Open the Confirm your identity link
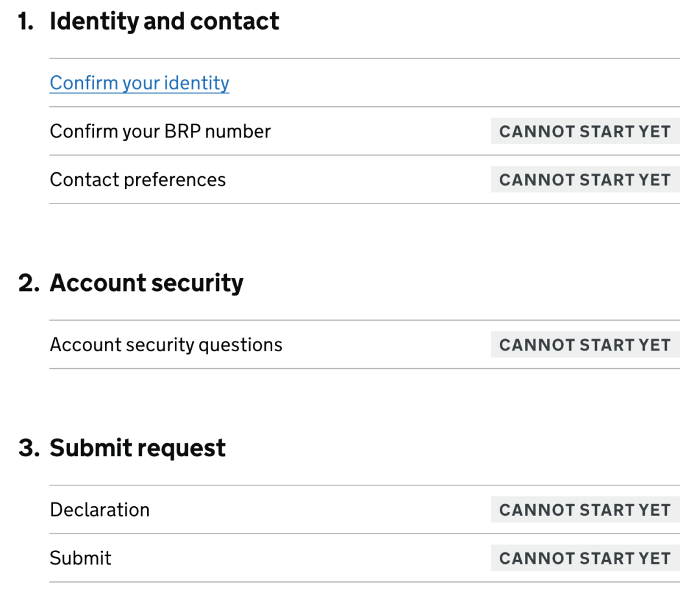 click(139, 83)
